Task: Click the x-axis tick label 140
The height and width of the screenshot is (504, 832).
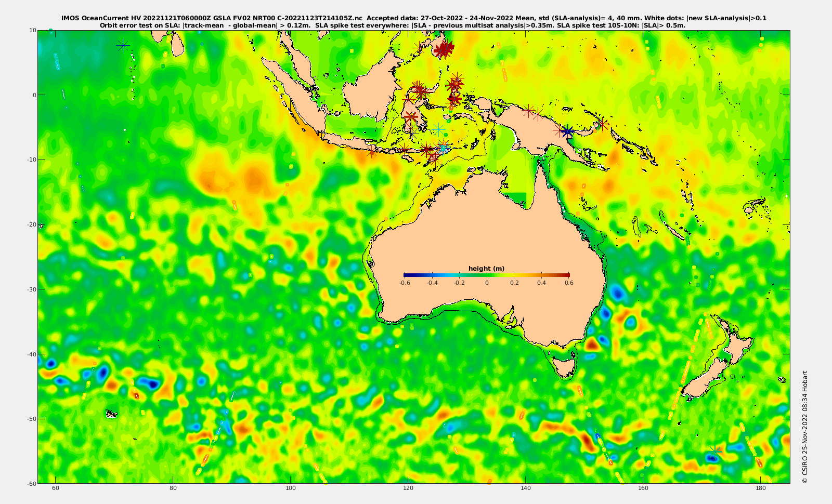Action: (526, 488)
